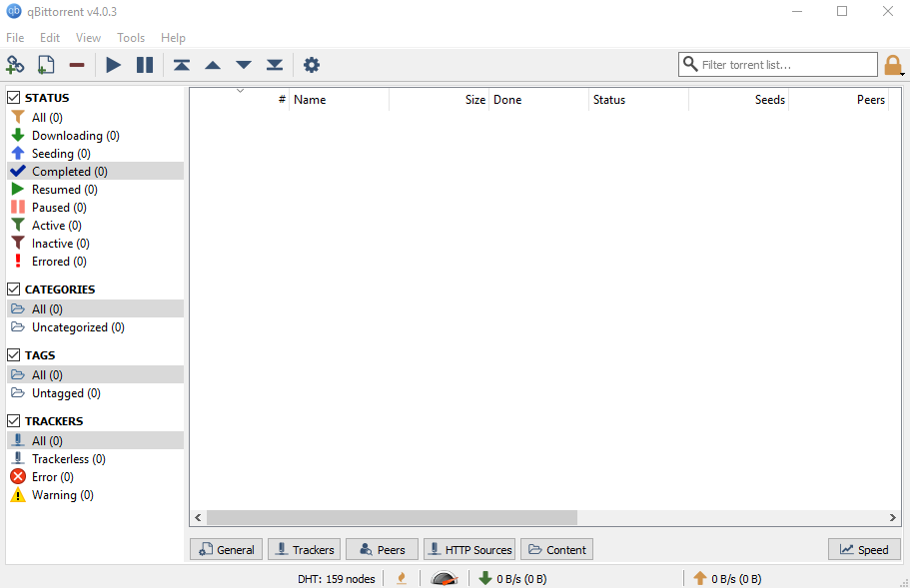This screenshot has width=910, height=588.
Task: Open the Edit menu
Action: click(50, 38)
